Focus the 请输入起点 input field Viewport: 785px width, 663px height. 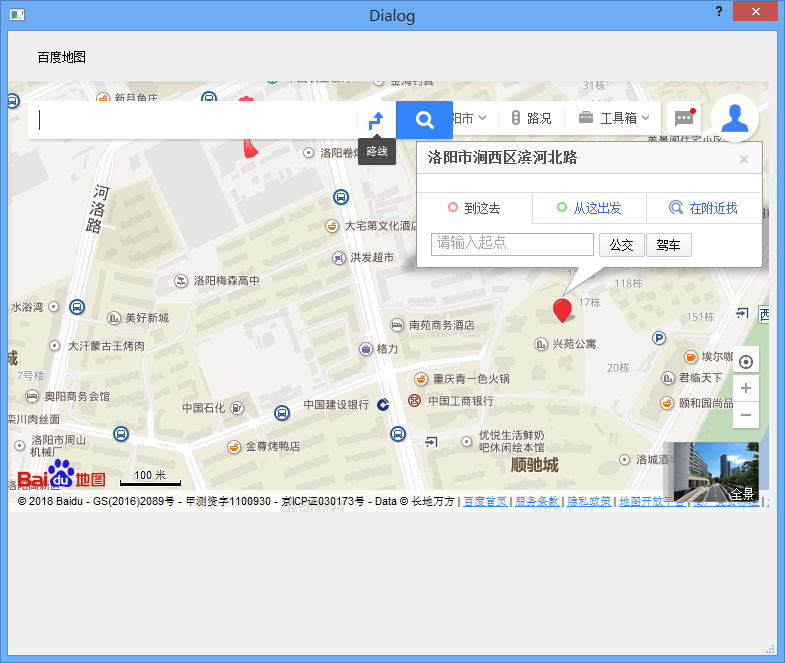coord(512,244)
